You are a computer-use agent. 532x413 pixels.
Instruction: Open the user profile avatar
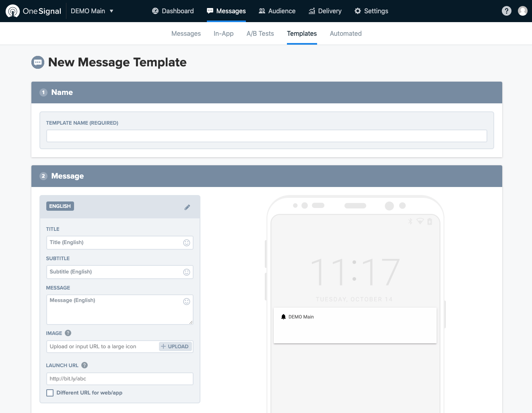coord(523,11)
